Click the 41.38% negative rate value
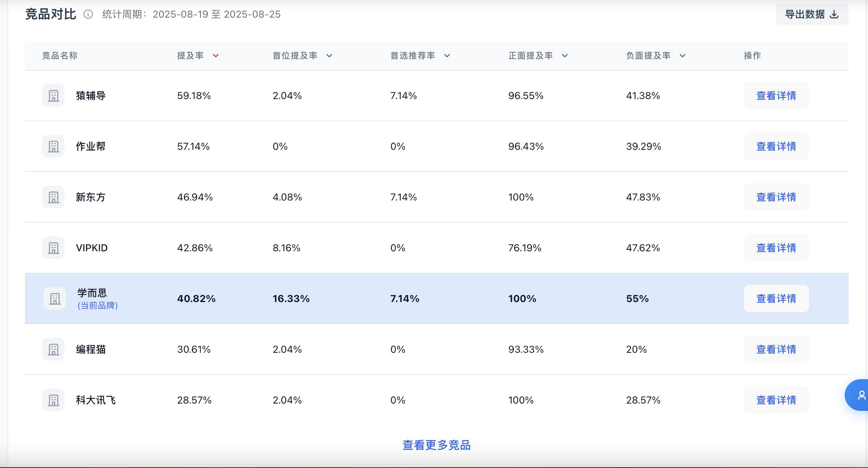 pos(643,95)
